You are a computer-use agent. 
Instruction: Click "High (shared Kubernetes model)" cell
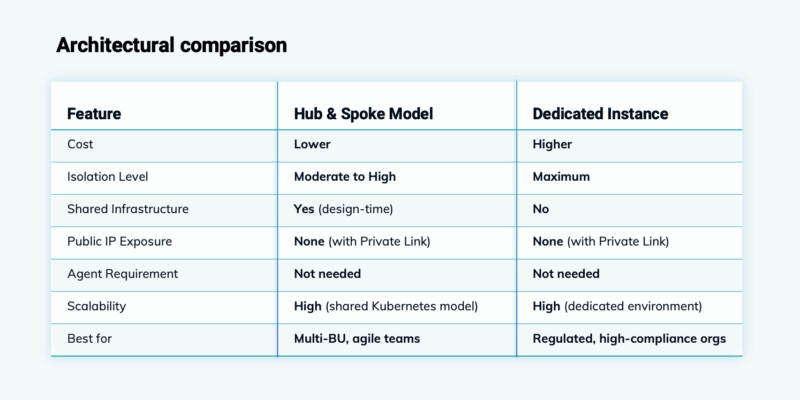point(385,306)
